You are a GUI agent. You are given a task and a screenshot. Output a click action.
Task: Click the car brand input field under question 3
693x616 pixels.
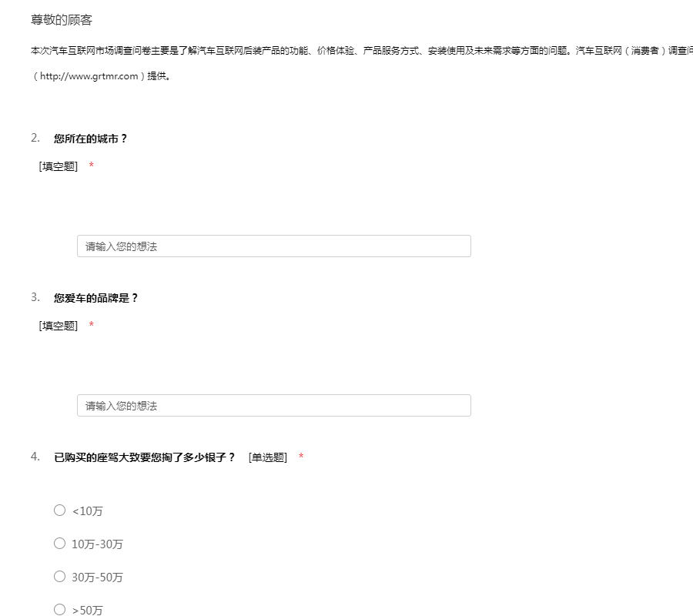tap(273, 406)
